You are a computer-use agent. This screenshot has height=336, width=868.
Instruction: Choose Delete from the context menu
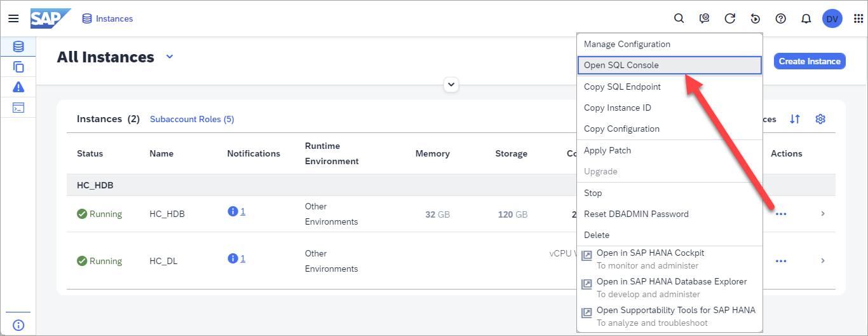[670, 235]
